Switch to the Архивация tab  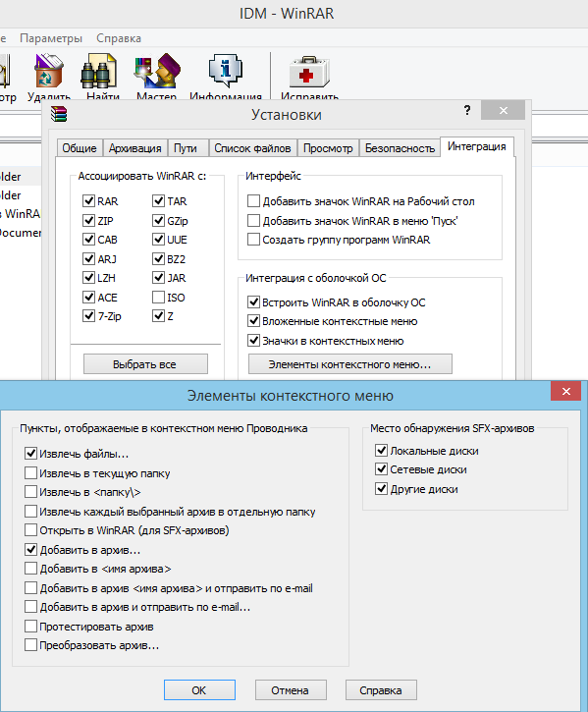coord(134,148)
